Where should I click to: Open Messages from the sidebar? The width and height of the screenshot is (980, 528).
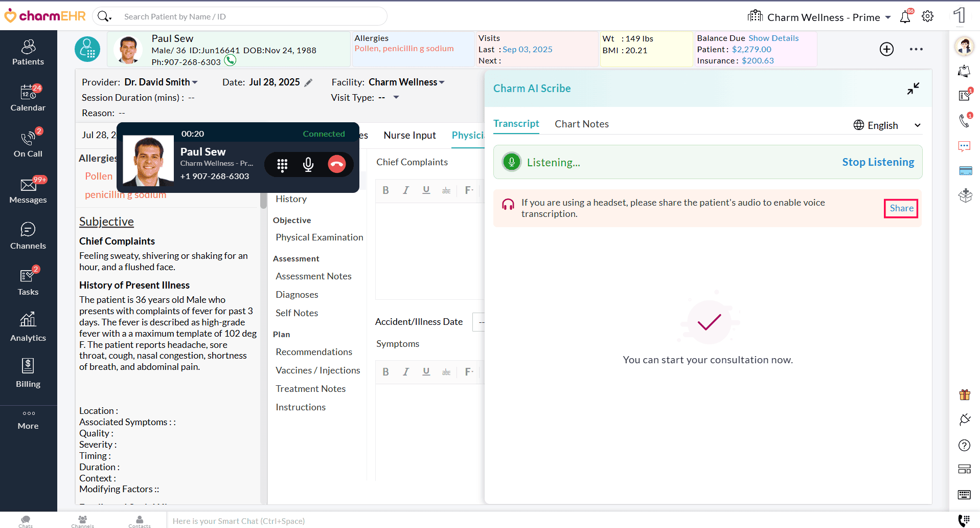pyautogui.click(x=28, y=190)
